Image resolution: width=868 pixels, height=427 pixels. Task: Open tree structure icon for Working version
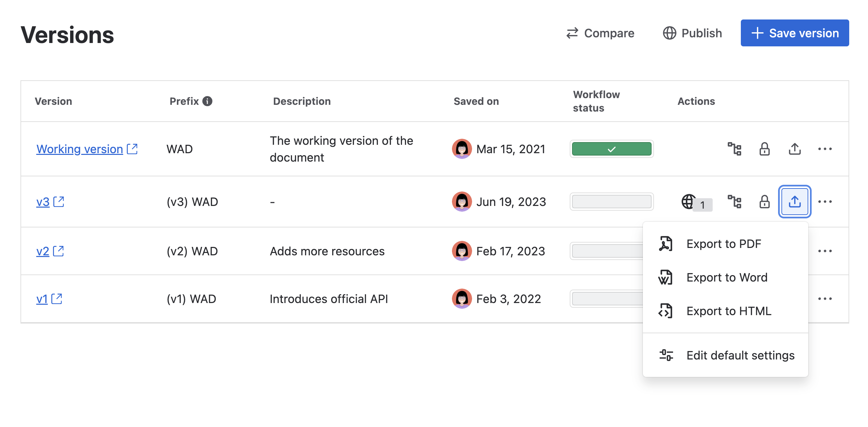tap(734, 149)
